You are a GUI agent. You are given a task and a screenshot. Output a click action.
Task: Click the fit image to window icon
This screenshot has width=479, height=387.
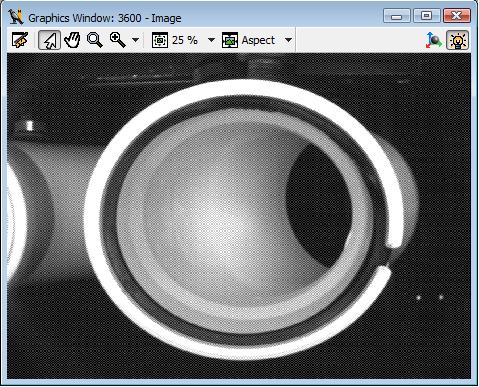[x=160, y=40]
